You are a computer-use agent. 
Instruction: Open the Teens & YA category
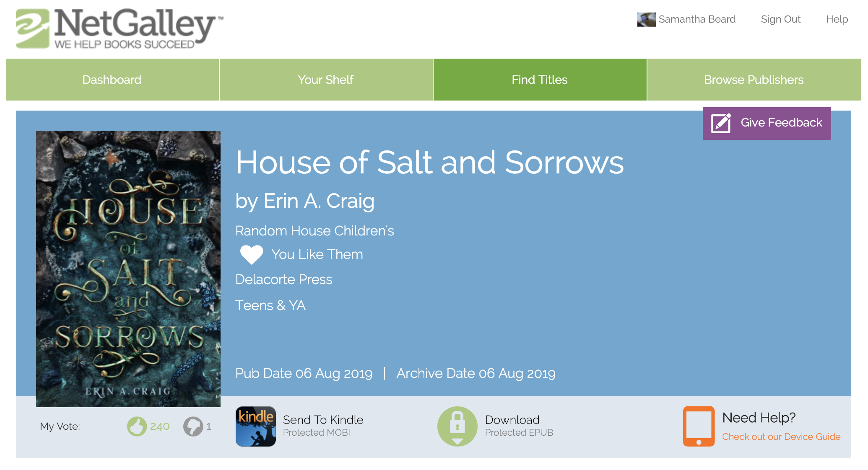[270, 305]
